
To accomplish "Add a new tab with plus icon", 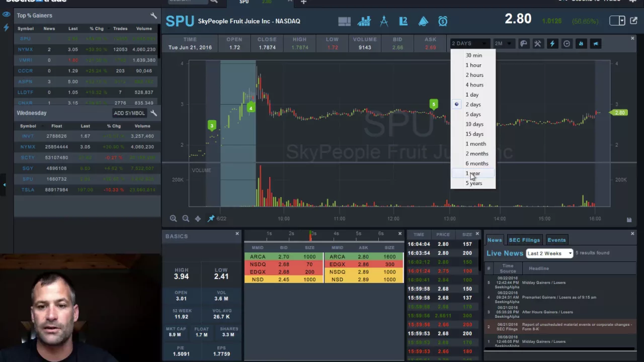I will 303,2.
